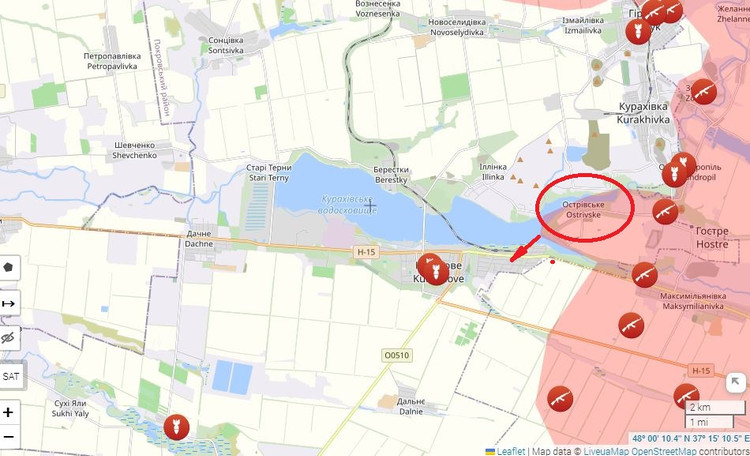The height and width of the screenshot is (456, 750).
Task: Zoom in with the plus button
Action: tap(9, 412)
